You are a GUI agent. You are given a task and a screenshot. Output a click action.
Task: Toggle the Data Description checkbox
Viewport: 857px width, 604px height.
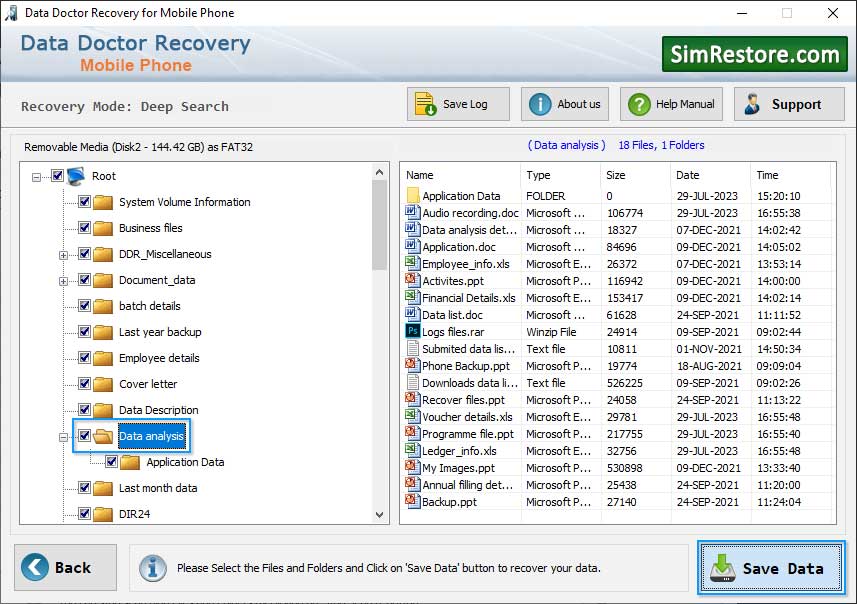click(84, 409)
